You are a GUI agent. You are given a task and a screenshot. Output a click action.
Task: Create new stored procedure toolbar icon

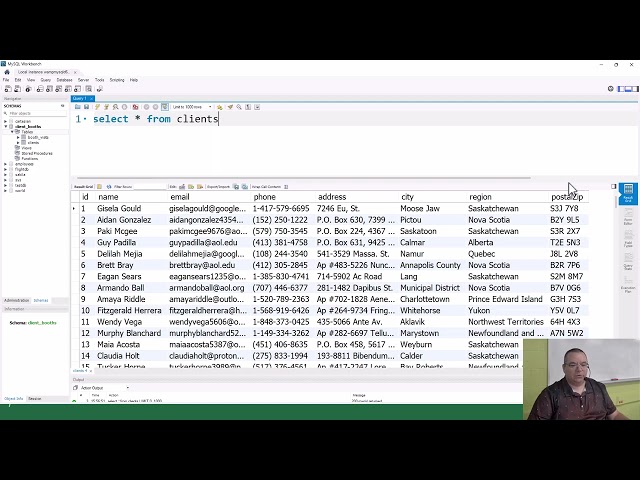68,89
